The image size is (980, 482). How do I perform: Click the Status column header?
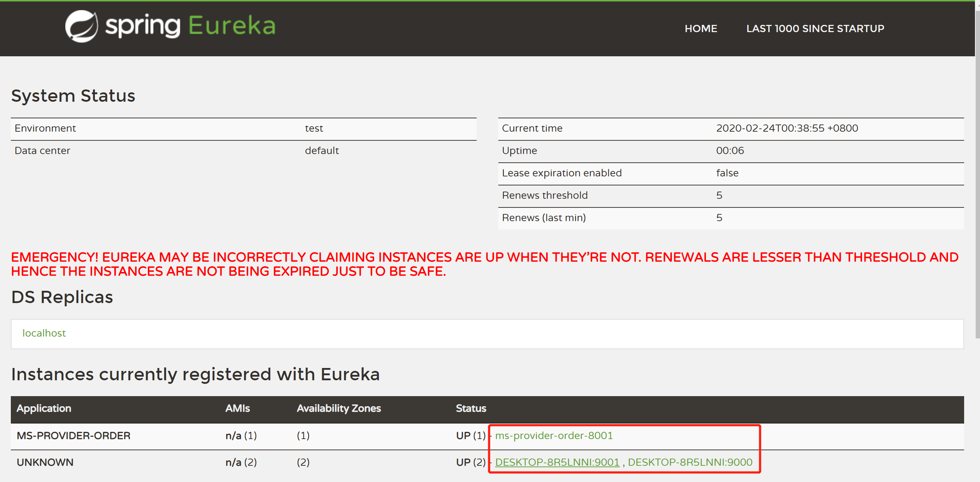point(471,408)
